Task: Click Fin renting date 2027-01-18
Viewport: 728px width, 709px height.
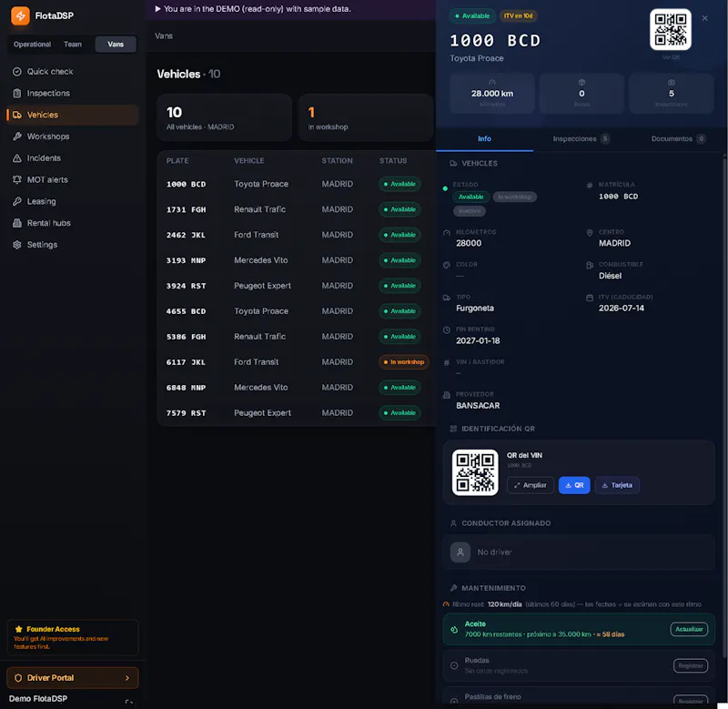Action: (478, 340)
